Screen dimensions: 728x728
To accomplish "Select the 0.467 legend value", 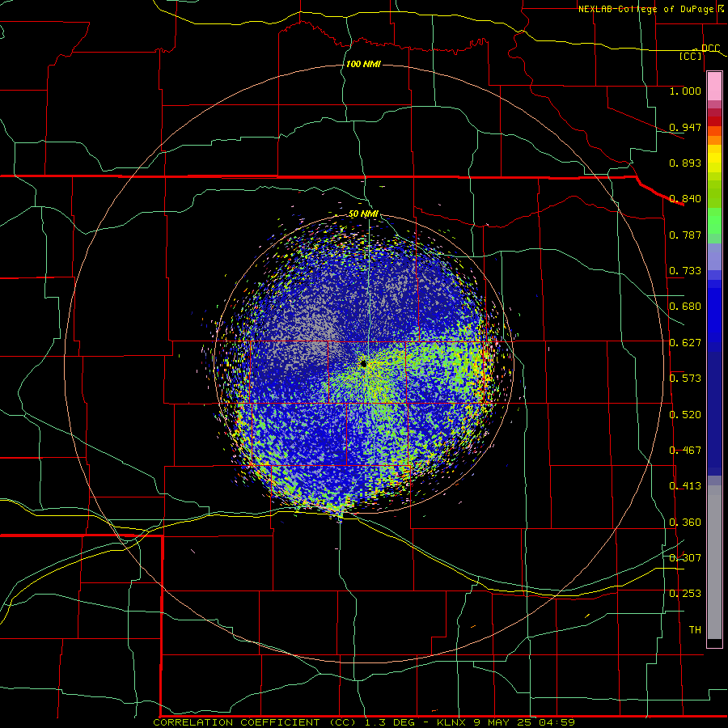I will [x=685, y=451].
